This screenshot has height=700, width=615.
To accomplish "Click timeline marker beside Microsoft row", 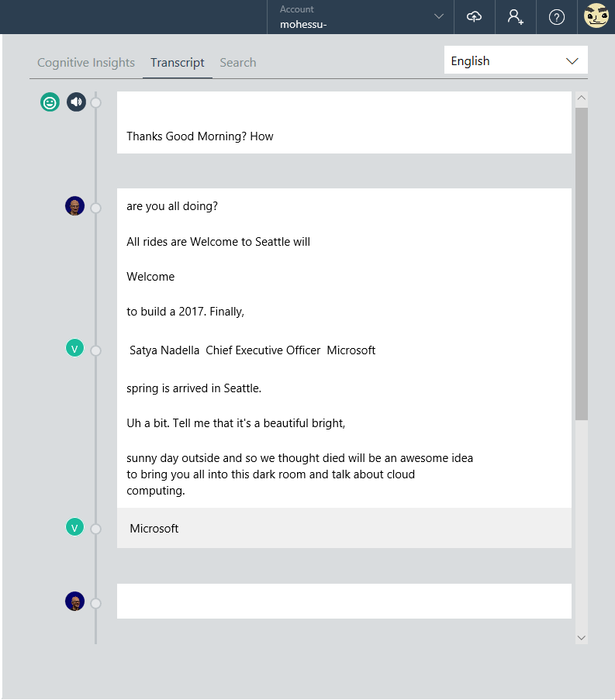I will click(x=95, y=529).
